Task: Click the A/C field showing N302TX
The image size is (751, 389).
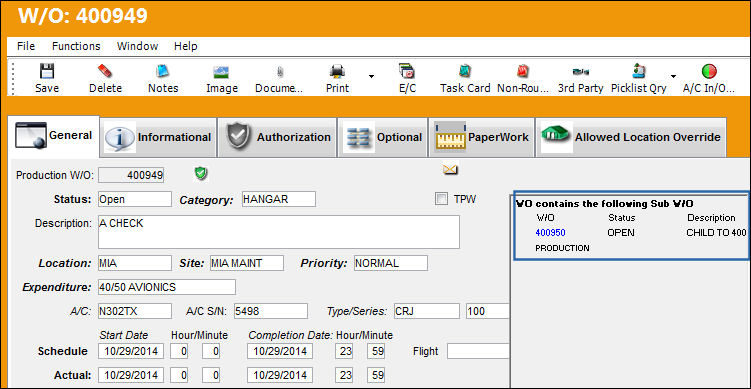Action: (135, 311)
